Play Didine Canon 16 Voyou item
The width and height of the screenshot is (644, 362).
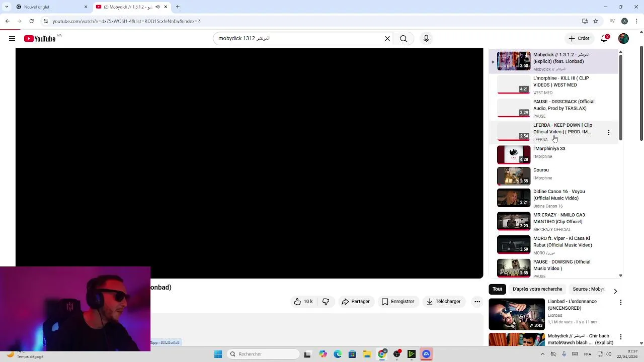point(553,198)
